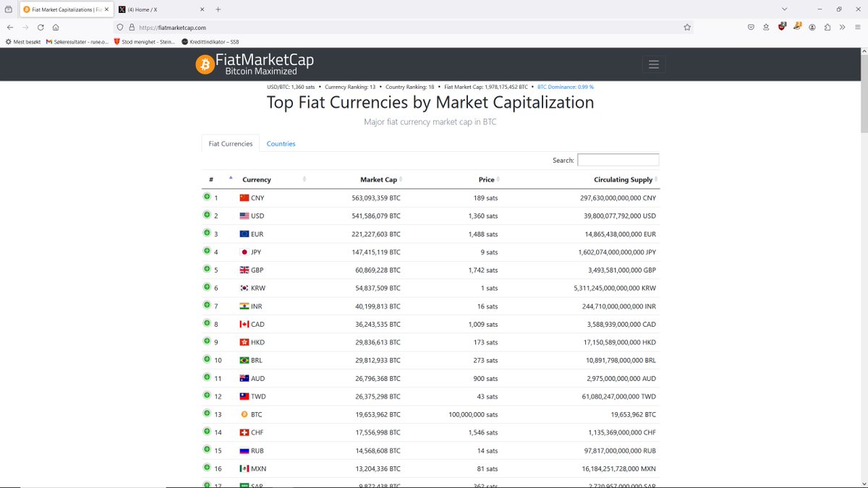Click the Brazil flag in BRL row
The width and height of the screenshot is (868, 488).
(x=244, y=360)
